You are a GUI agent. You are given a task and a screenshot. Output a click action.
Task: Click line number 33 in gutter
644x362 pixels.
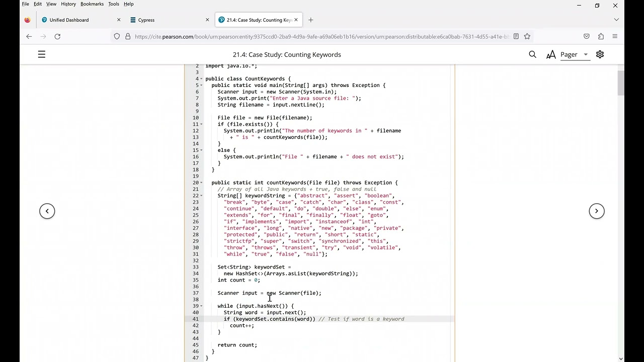[195, 267]
